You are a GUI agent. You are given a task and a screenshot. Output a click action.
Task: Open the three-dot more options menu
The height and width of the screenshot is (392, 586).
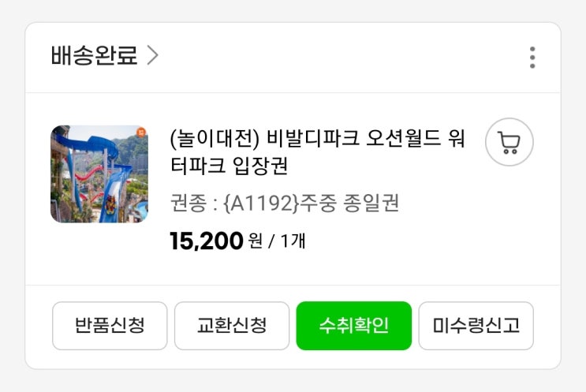pyautogui.click(x=532, y=58)
